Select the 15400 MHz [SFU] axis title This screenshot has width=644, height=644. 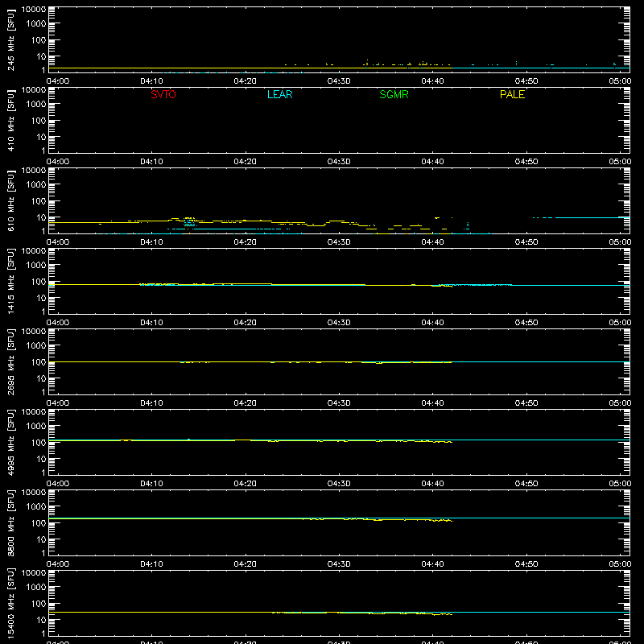pyautogui.click(x=10, y=603)
